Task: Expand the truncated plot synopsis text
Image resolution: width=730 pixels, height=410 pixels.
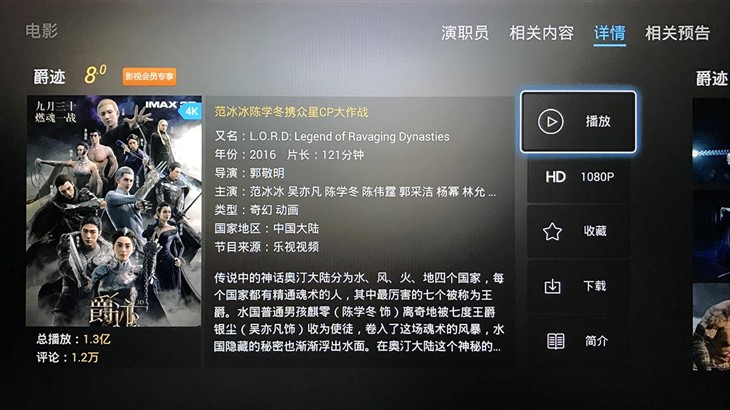Action: pyautogui.click(x=358, y=312)
